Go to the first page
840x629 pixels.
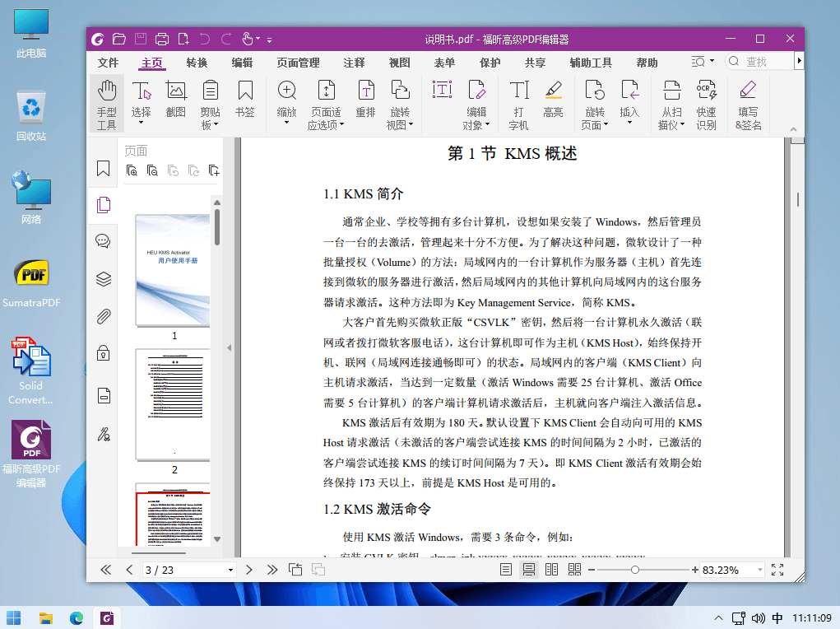(105, 570)
